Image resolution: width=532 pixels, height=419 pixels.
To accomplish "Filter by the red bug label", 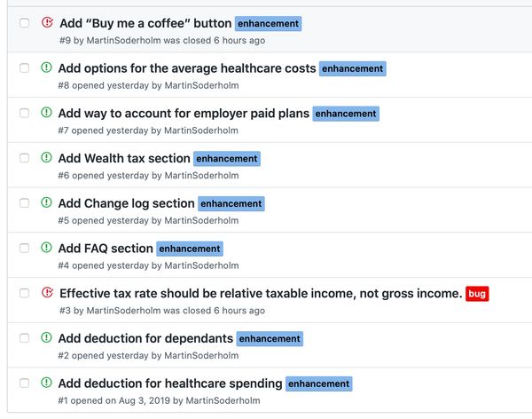I will 477,294.
